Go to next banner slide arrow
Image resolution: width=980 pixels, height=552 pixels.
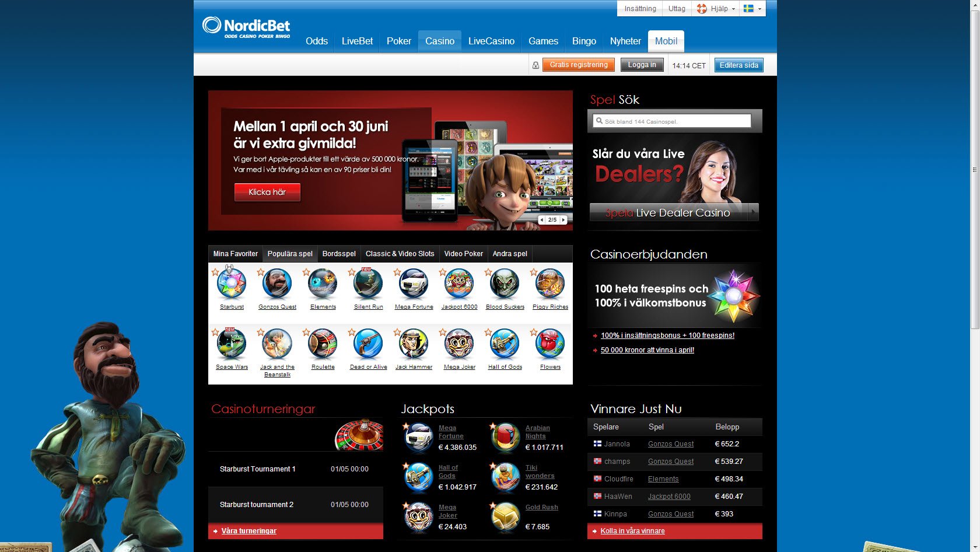[563, 220]
